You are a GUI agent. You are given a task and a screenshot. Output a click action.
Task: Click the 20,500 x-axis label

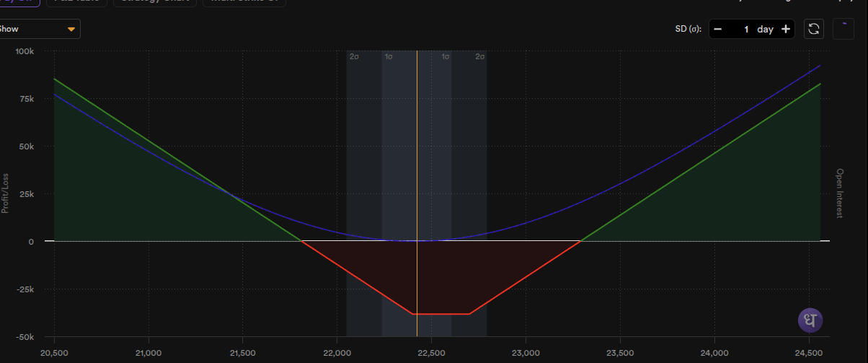pos(54,353)
